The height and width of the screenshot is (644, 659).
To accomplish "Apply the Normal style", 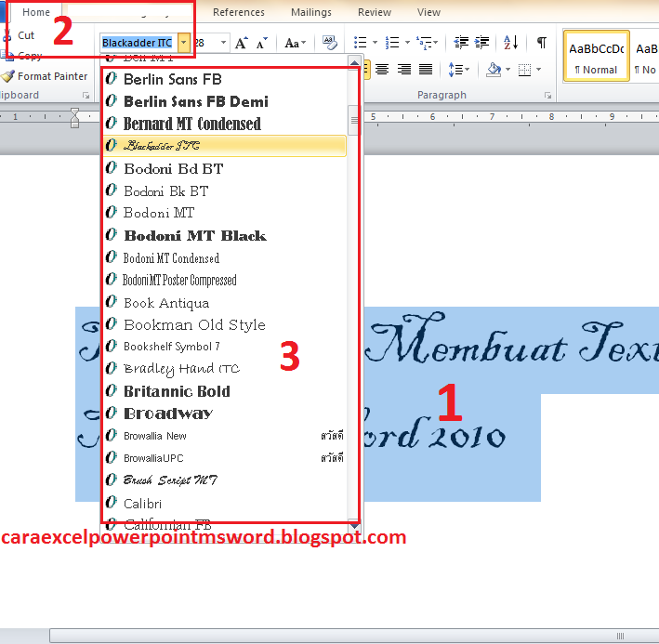I will tap(596, 56).
